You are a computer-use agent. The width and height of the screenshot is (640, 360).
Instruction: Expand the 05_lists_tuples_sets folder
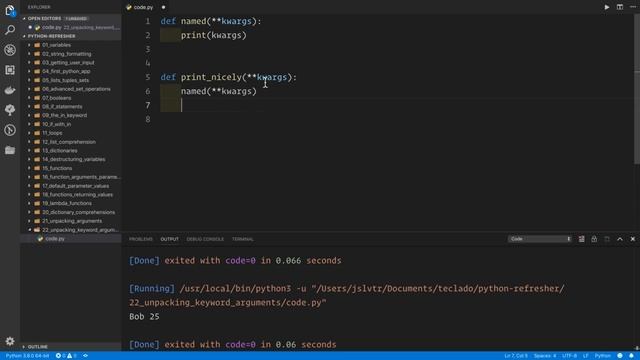click(65, 80)
